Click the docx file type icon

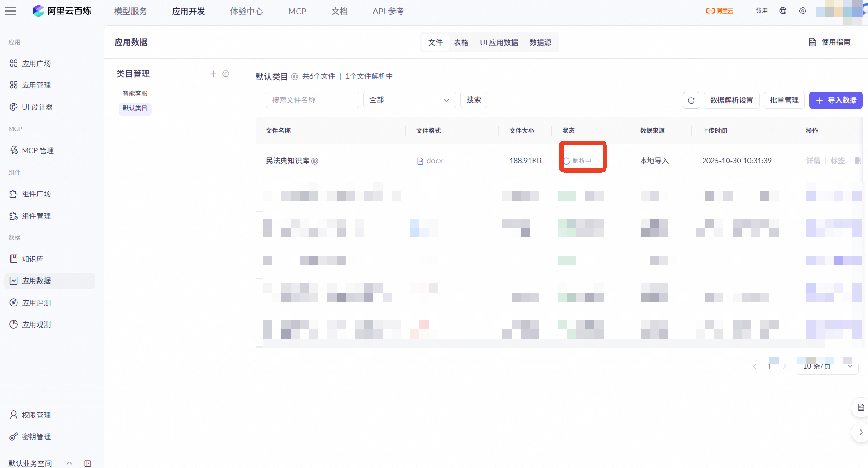coord(420,161)
